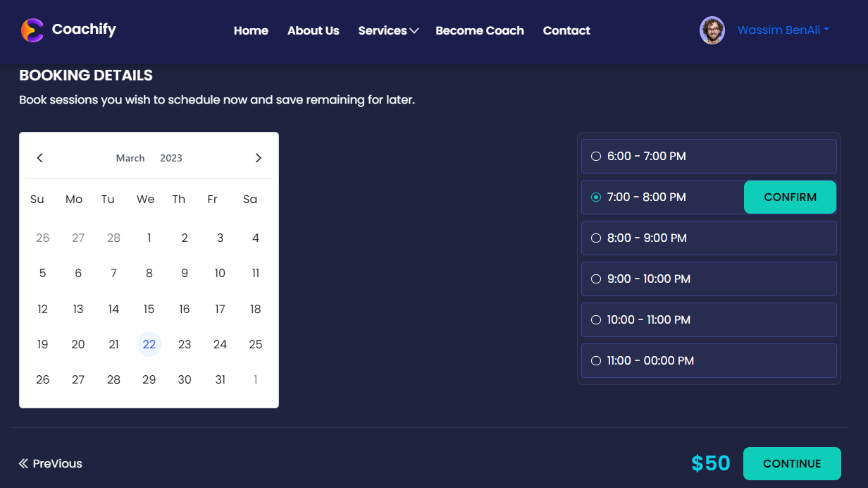The width and height of the screenshot is (868, 488).
Task: Select March 15 on the calendar
Action: click(149, 309)
